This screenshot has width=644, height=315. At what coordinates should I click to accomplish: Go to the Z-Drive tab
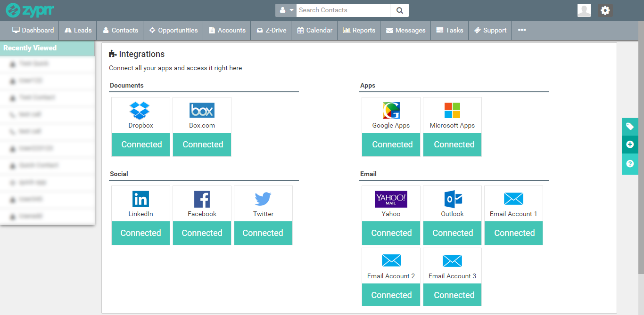[x=271, y=30]
